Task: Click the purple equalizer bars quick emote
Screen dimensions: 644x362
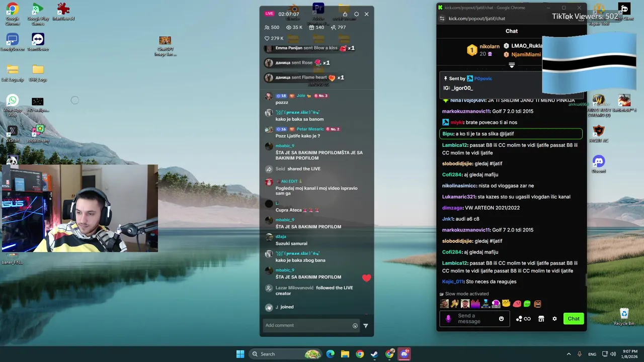Action: (x=475, y=304)
